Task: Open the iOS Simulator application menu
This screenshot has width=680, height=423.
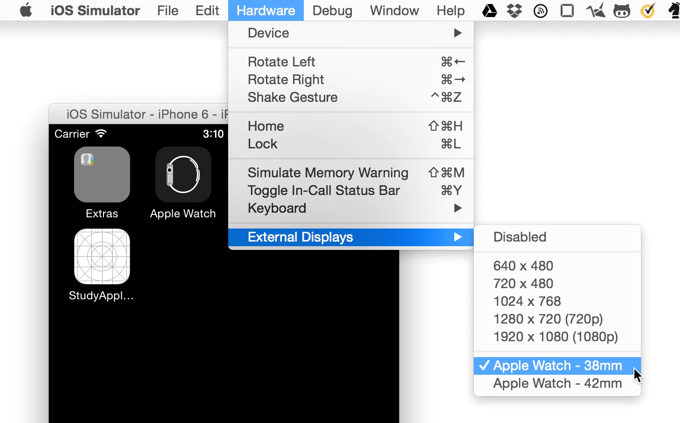Action: coord(95,10)
